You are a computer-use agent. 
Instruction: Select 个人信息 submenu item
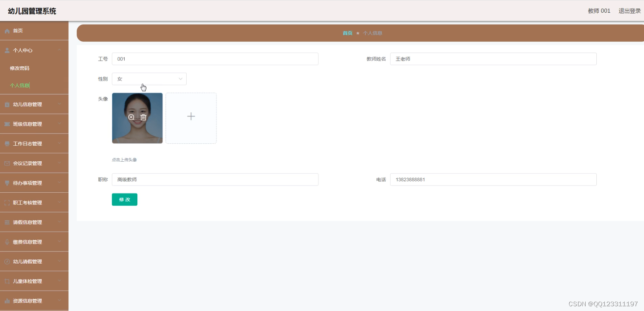pyautogui.click(x=19, y=85)
